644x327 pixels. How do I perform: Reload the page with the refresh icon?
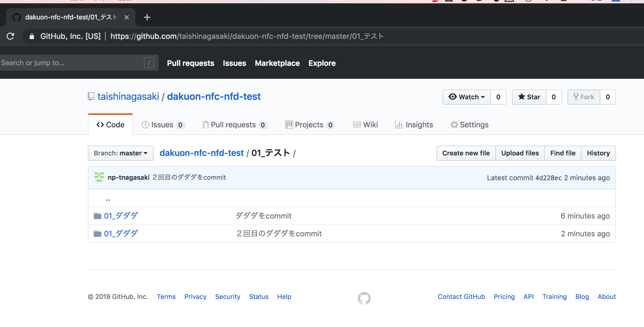pos(10,36)
